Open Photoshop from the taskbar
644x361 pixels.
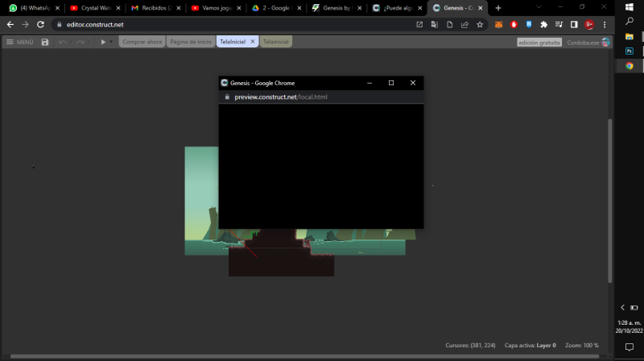(x=630, y=51)
